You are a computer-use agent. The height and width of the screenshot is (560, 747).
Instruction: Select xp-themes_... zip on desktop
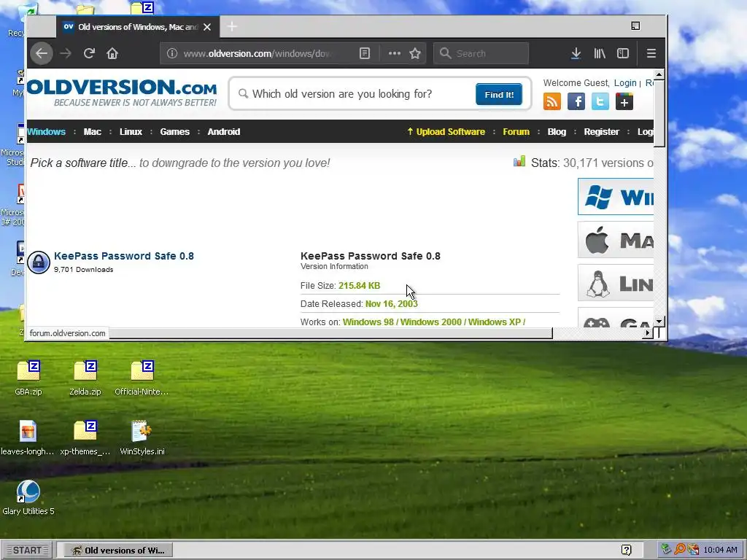pyautogui.click(x=85, y=437)
